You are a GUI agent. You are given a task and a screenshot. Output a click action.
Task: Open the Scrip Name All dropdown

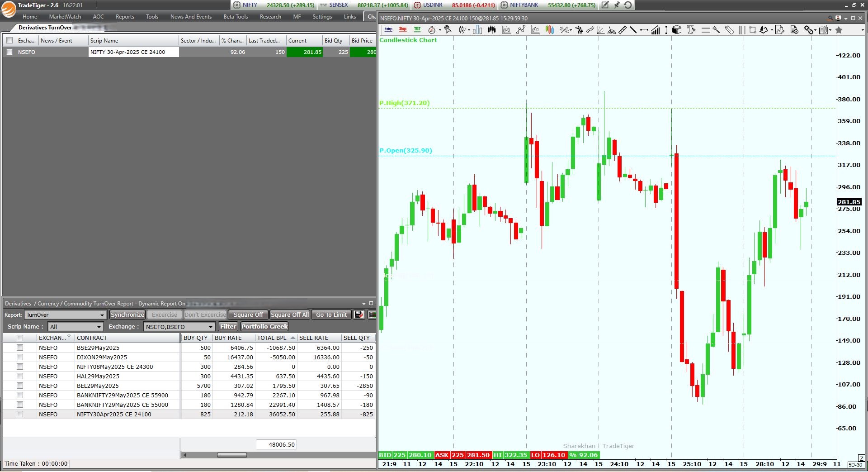click(x=75, y=327)
